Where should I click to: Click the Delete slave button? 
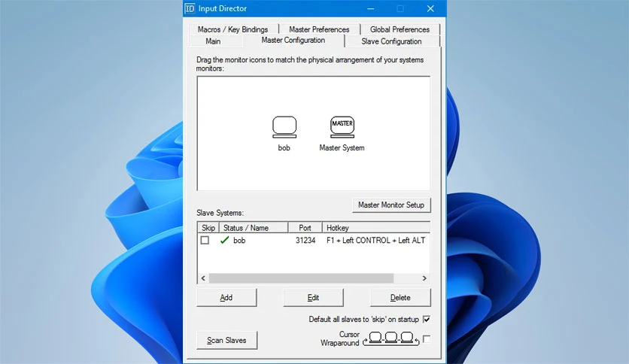400,298
